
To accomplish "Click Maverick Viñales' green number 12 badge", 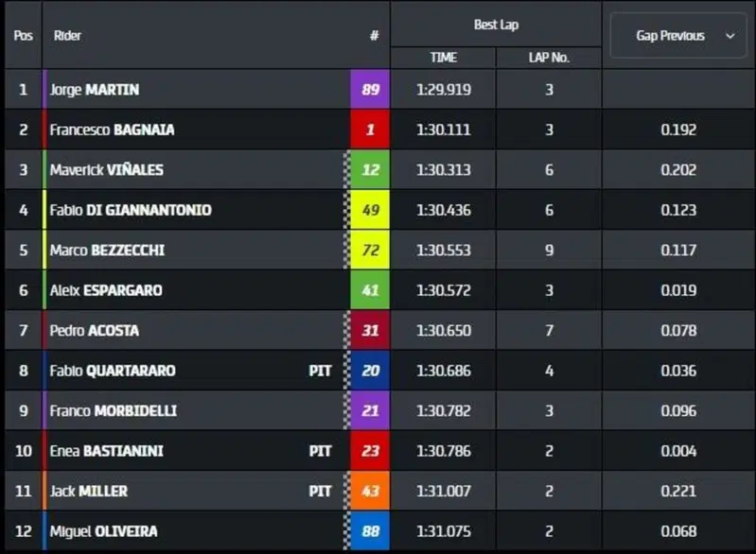I will (370, 169).
